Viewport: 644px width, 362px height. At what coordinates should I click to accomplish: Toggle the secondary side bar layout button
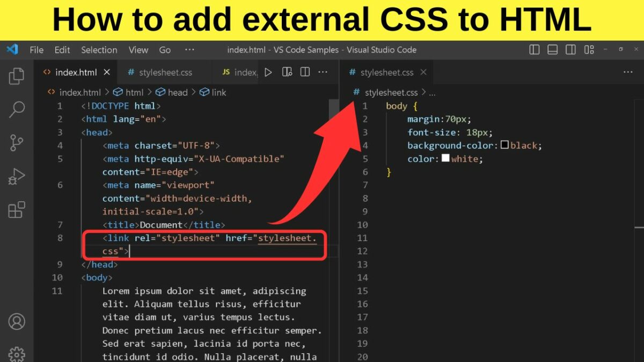point(571,50)
